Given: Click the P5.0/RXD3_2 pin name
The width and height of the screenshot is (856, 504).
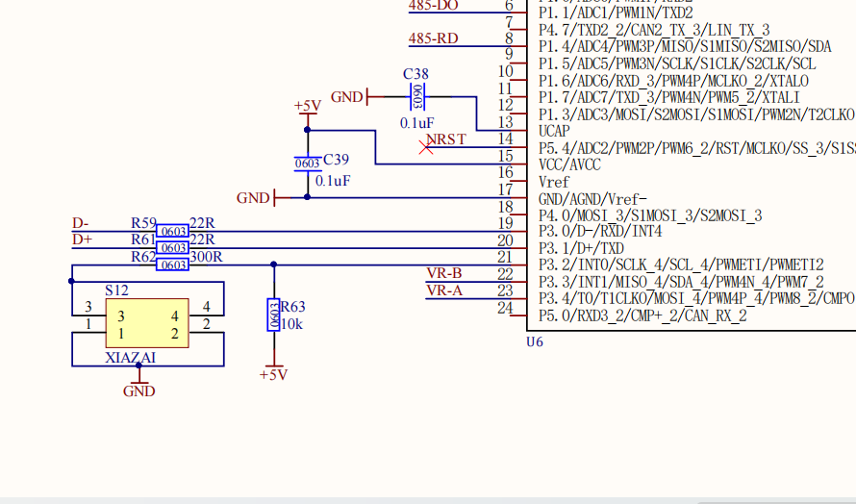Looking at the screenshot, I should 642,316.
